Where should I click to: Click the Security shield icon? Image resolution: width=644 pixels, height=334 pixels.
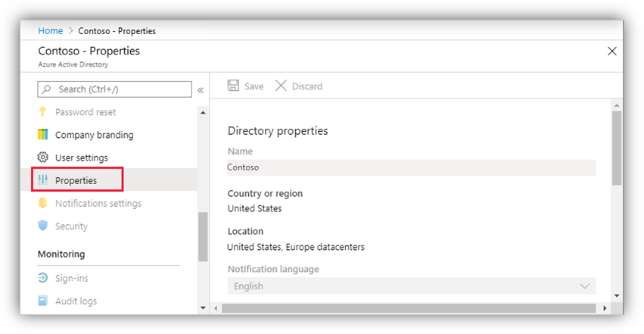[x=42, y=226]
